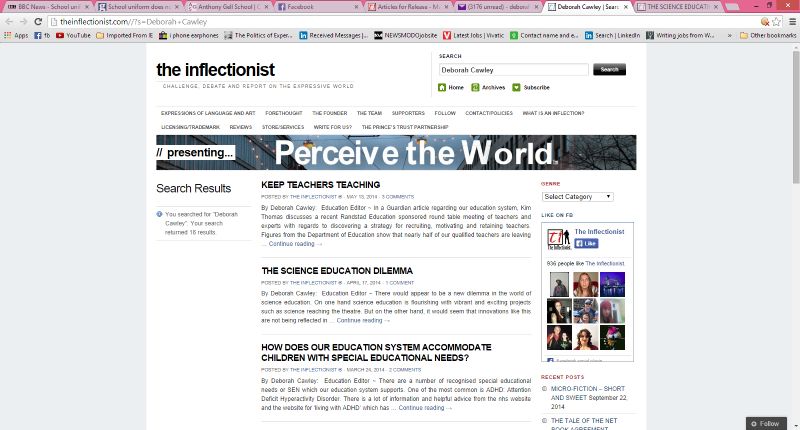
Task: Click the green Archives icon link
Action: click(x=488, y=87)
